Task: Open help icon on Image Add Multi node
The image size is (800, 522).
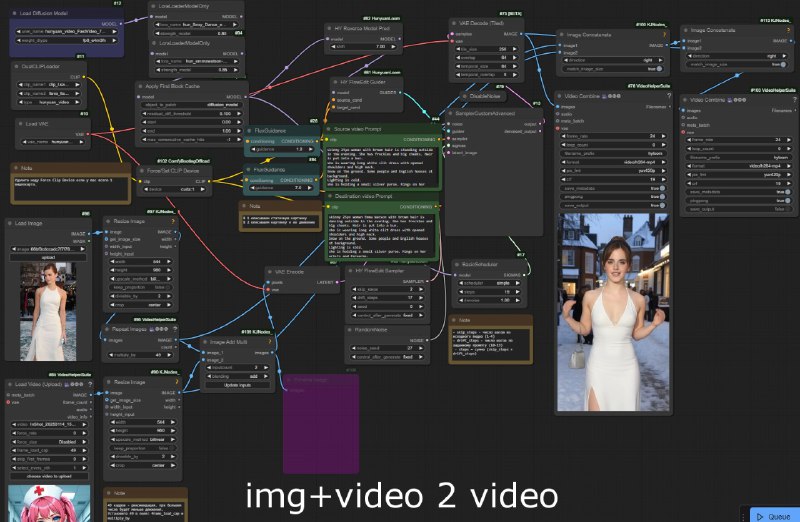Action: tap(270, 342)
